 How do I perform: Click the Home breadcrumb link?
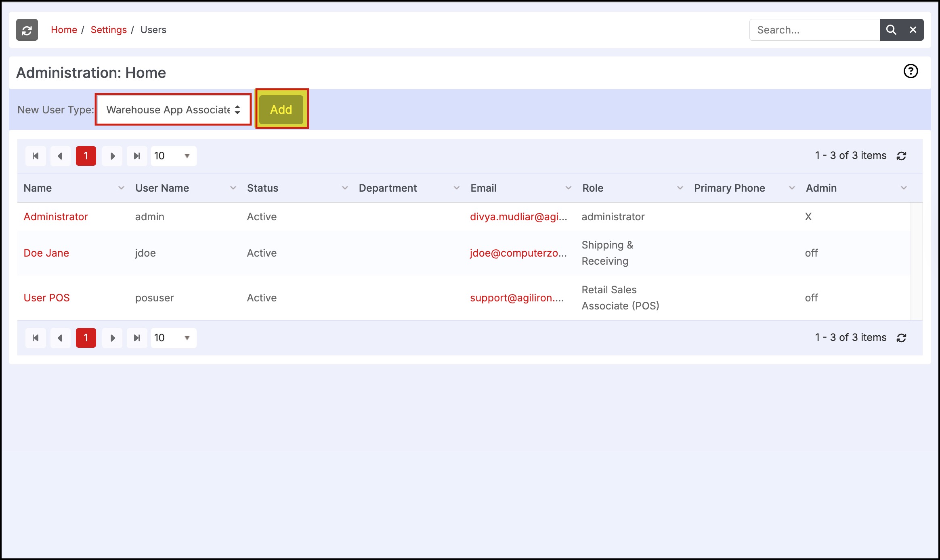pyautogui.click(x=64, y=30)
